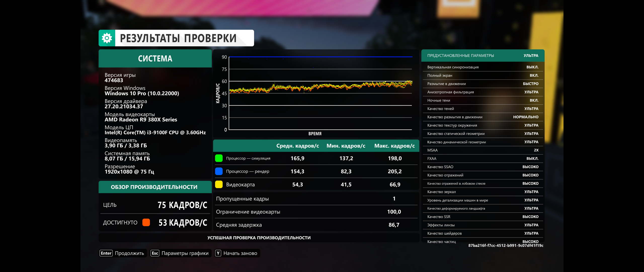
Task: Click the gear icon beside РЕЗУЛЬТАТЫ ПРОВЕРКИ
Action: 107,38
